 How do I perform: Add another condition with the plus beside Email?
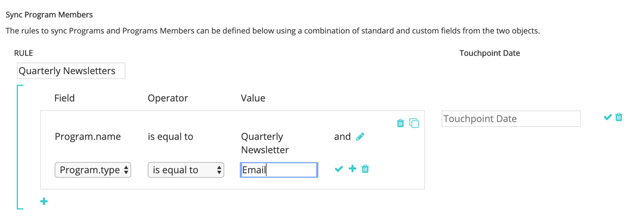[x=352, y=169]
